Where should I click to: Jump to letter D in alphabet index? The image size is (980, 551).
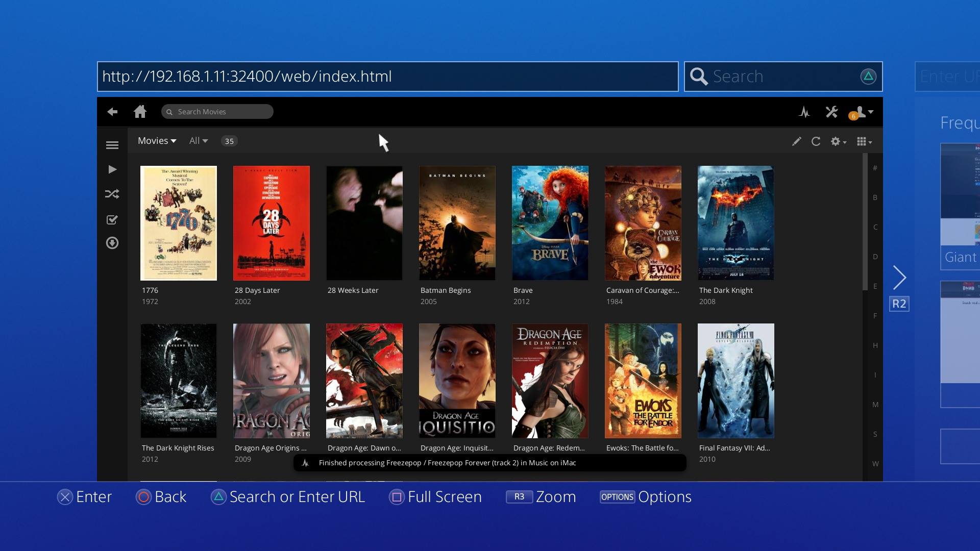tap(875, 257)
